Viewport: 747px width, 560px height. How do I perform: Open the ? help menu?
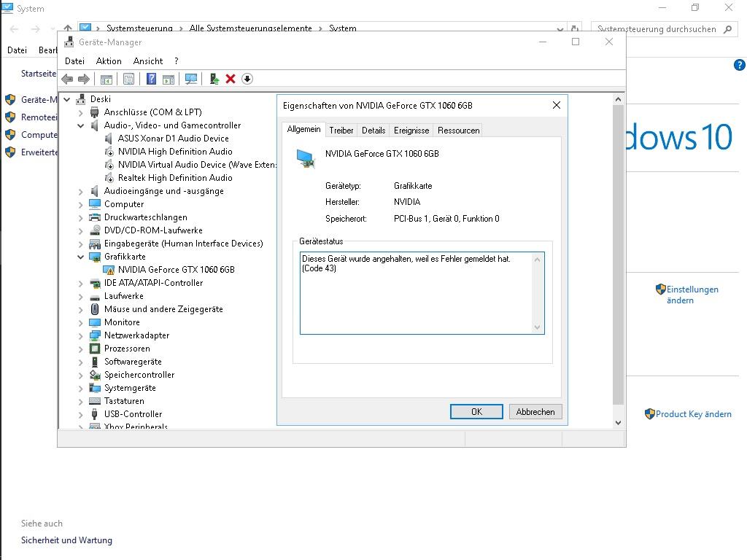(x=177, y=61)
